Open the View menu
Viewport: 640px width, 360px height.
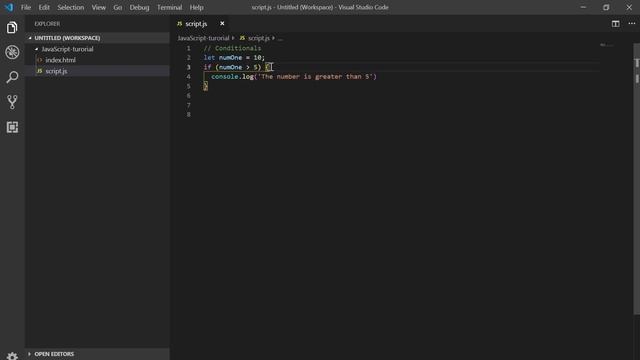[x=98, y=7]
